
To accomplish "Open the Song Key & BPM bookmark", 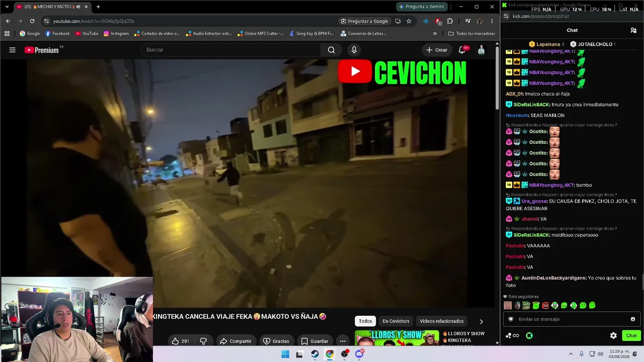I will pos(311,34).
